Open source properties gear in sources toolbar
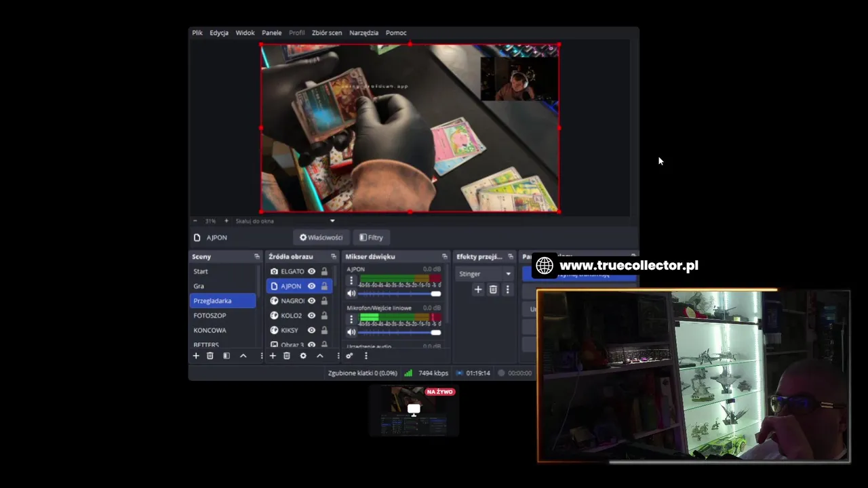 (303, 356)
